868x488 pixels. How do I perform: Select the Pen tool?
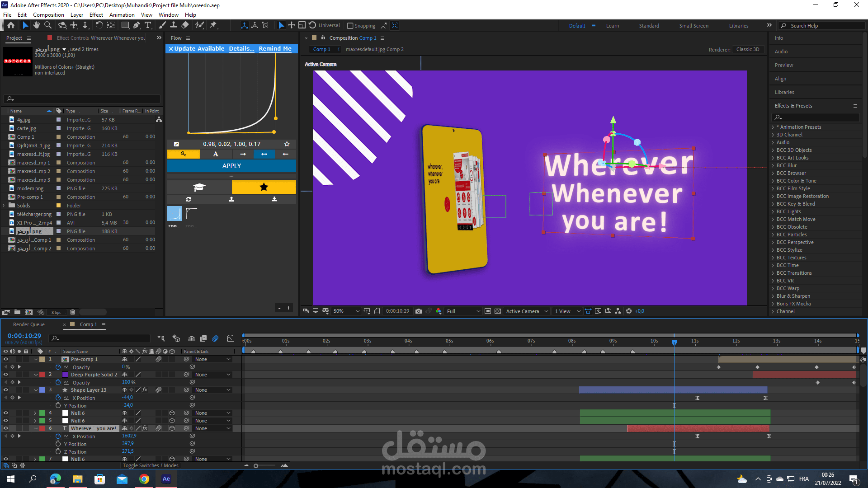pos(136,25)
